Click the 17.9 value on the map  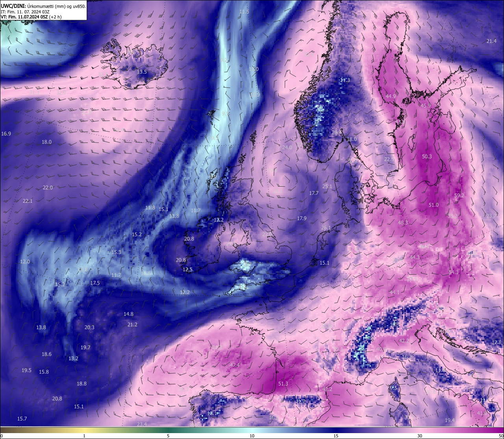tap(302, 219)
